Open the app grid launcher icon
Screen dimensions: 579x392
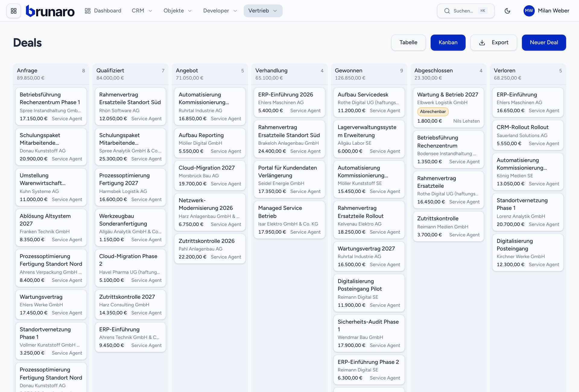tap(14, 11)
